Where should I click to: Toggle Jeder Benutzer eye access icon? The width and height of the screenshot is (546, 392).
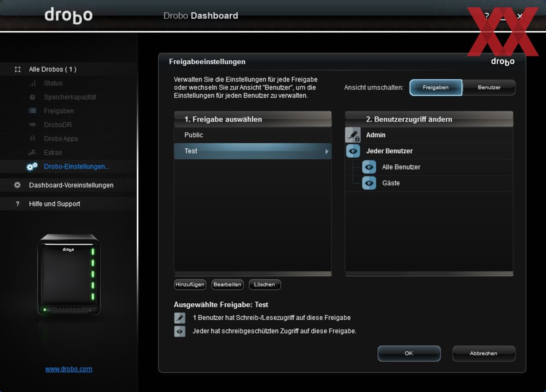353,151
